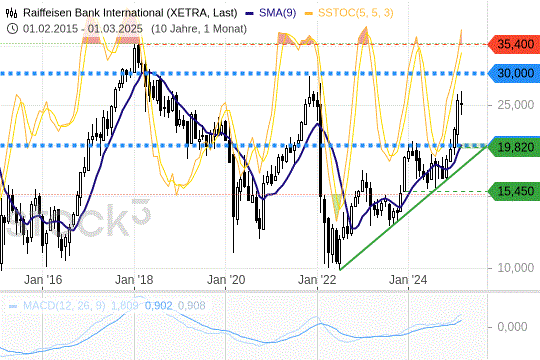Click the orange SSTOC legend color marker

(309, 14)
